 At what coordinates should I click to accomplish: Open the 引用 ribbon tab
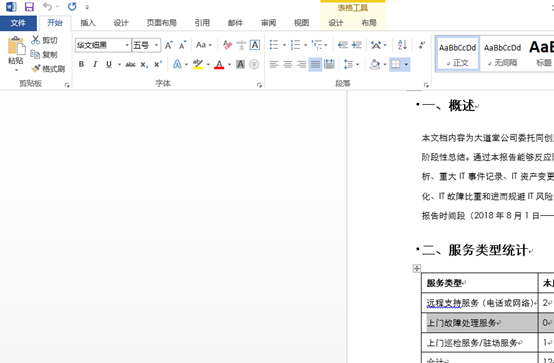click(x=202, y=23)
